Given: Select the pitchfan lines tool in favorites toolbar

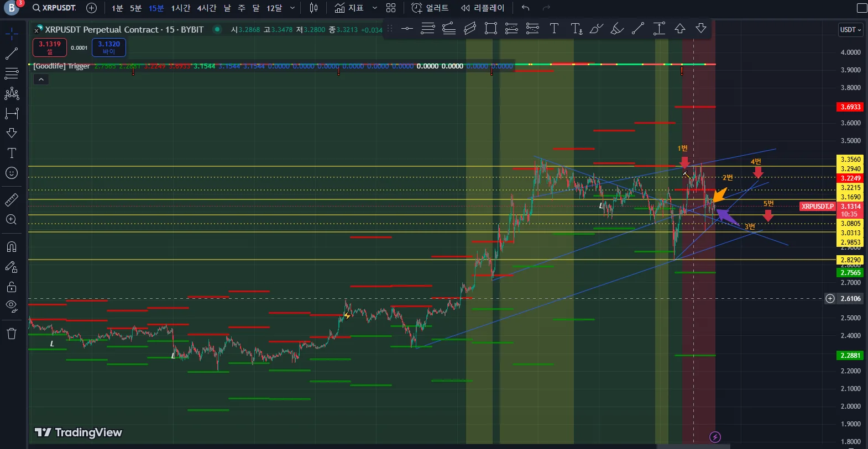Looking at the screenshot, I should tap(449, 29).
